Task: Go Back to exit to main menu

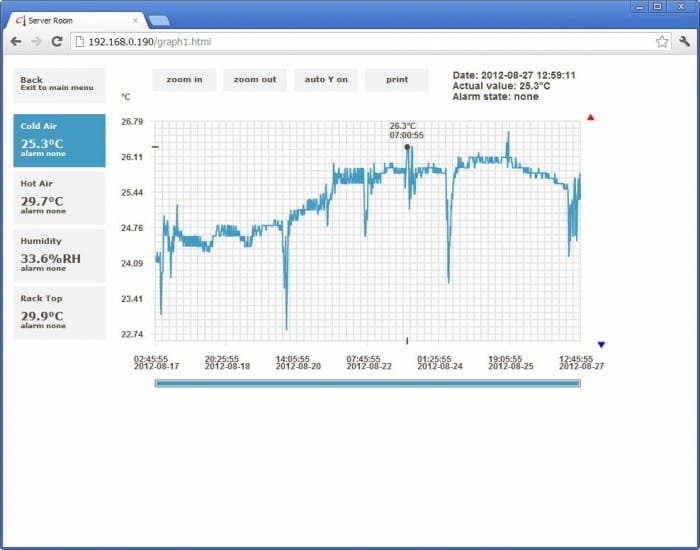Action: coord(59,85)
